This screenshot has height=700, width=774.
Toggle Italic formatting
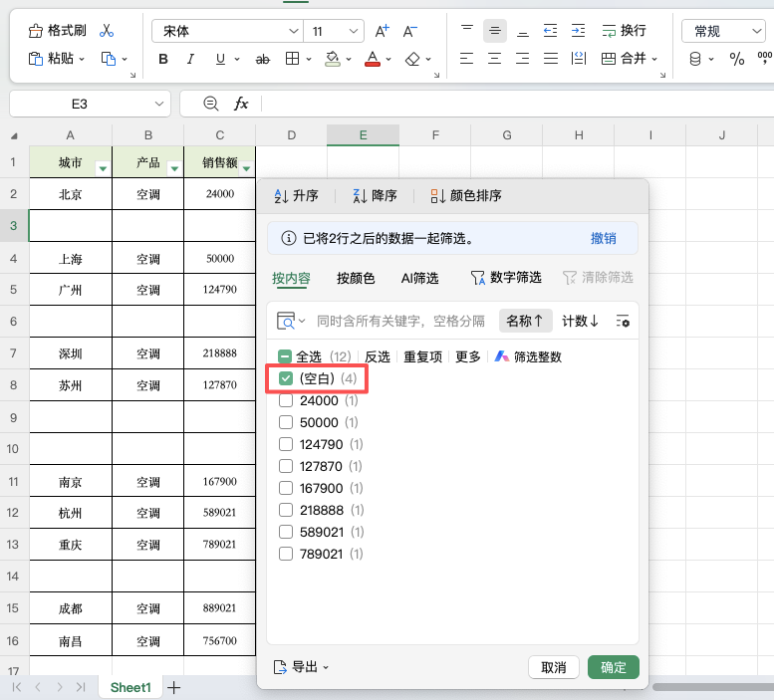tap(190, 59)
